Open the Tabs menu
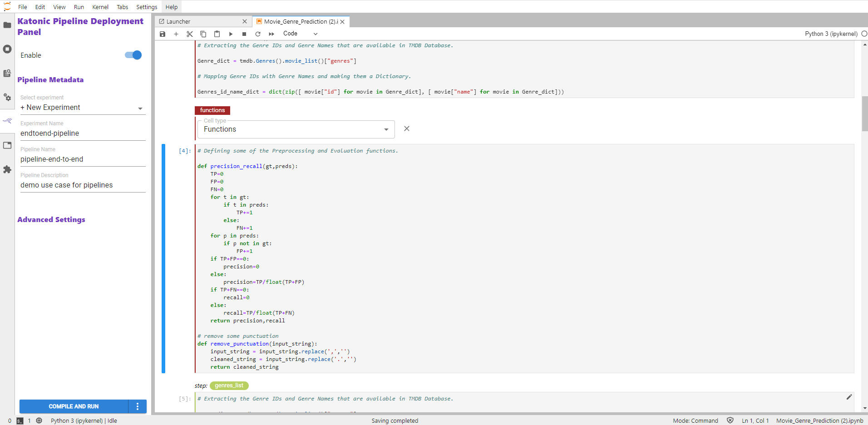The height and width of the screenshot is (425, 868). coord(123,7)
